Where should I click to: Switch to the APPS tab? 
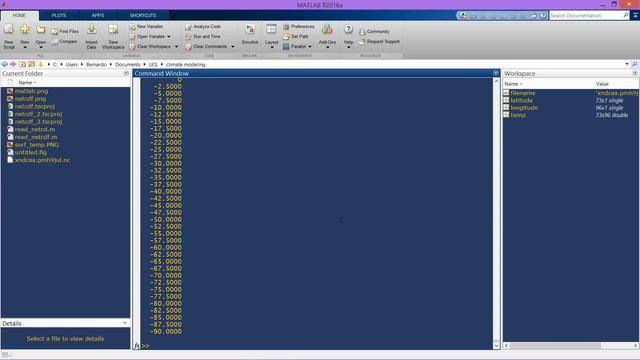click(x=98, y=16)
